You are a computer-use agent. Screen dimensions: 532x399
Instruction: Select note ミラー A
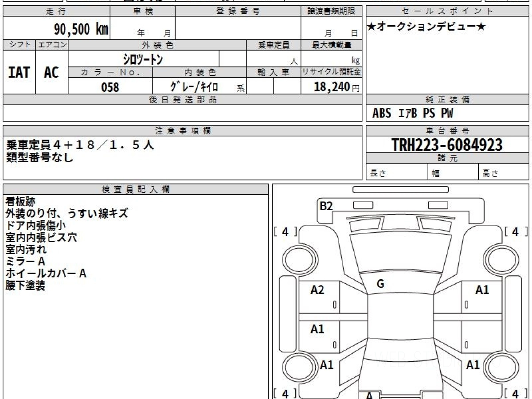point(25,261)
